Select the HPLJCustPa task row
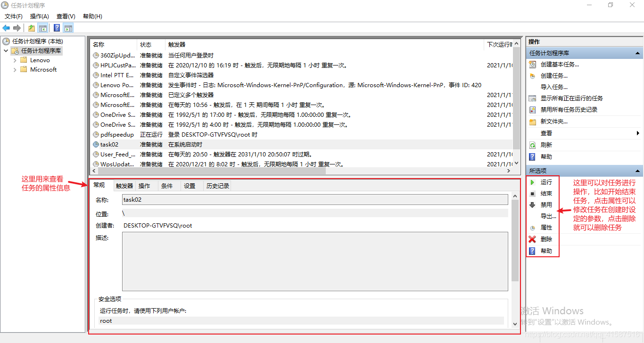The width and height of the screenshot is (644, 343). [x=301, y=65]
